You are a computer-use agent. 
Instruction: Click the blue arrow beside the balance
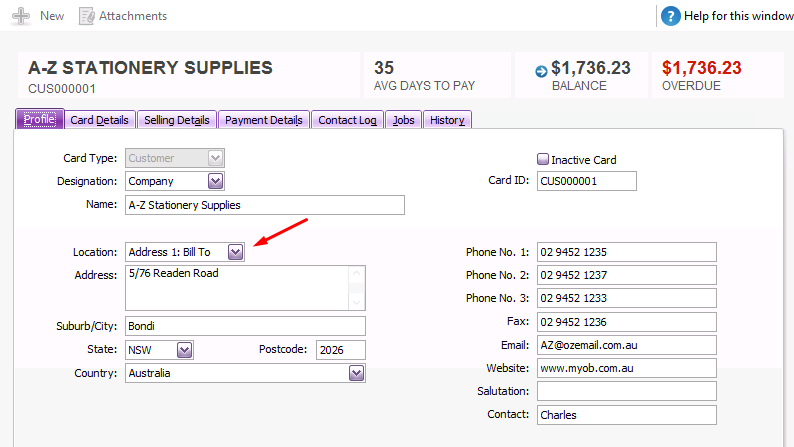pyautogui.click(x=541, y=71)
